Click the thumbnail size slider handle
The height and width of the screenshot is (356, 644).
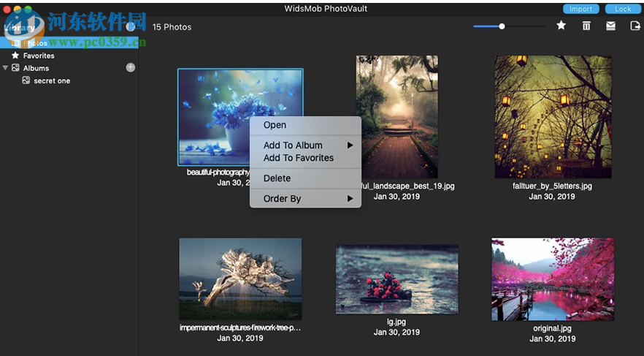click(502, 26)
